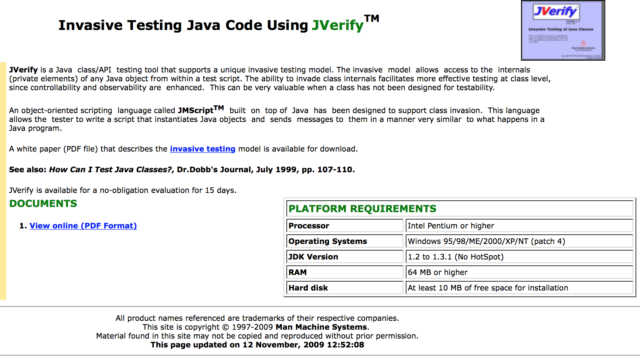The width and height of the screenshot is (640, 360).
Task: Click 'Material found in this site may not be copied' line
Action: [257, 336]
